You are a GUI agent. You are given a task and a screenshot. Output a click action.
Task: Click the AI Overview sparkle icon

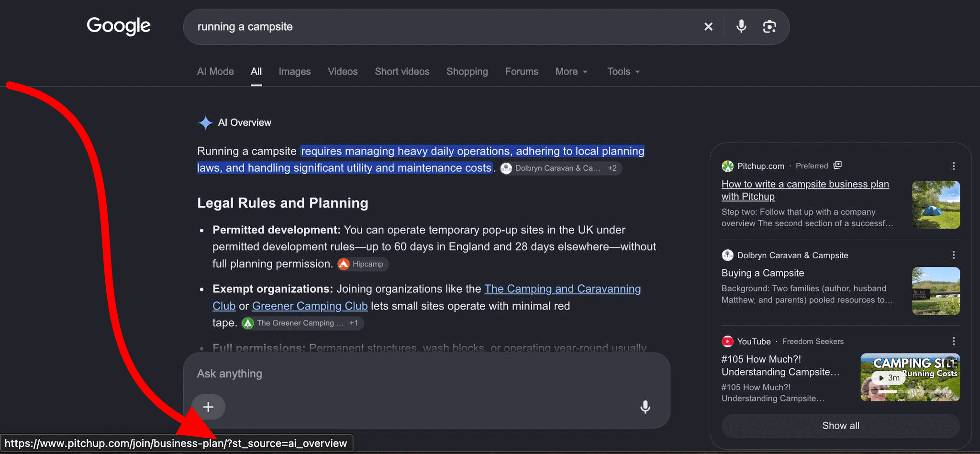[x=205, y=123]
